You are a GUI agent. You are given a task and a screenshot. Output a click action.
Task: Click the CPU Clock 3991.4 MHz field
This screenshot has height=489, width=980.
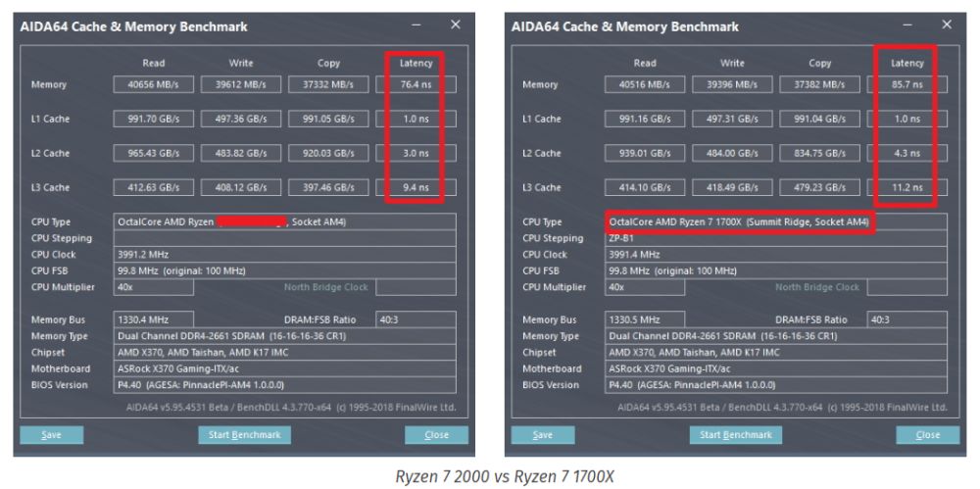(x=775, y=255)
